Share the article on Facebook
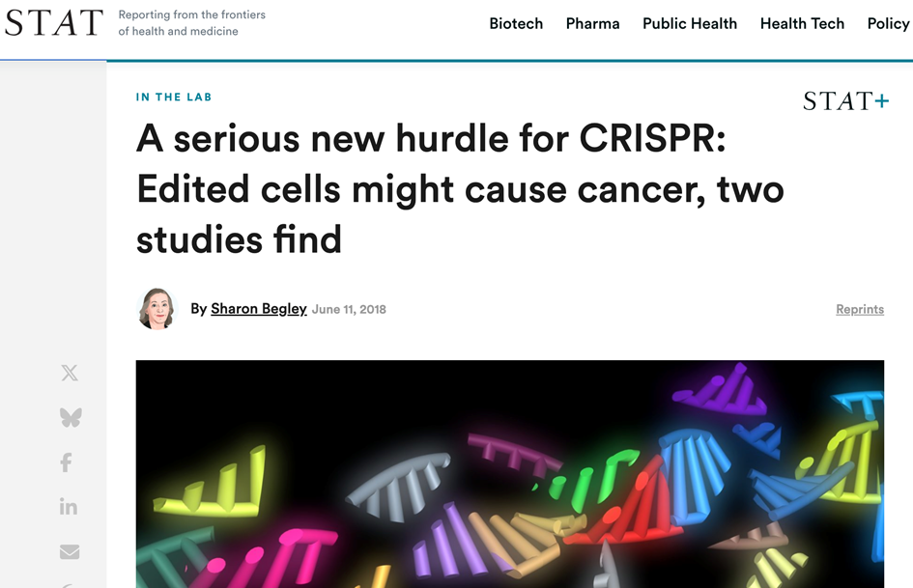The width and height of the screenshot is (913, 588). (67, 462)
